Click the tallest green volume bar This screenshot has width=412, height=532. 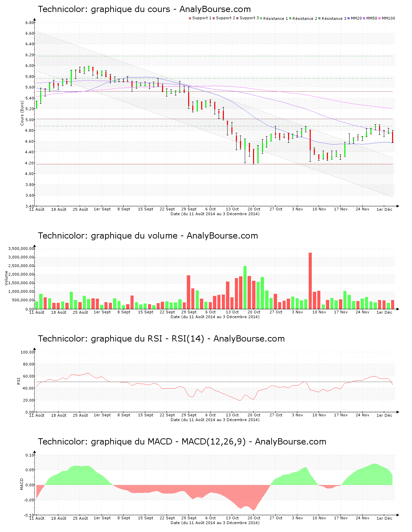[x=245, y=287]
